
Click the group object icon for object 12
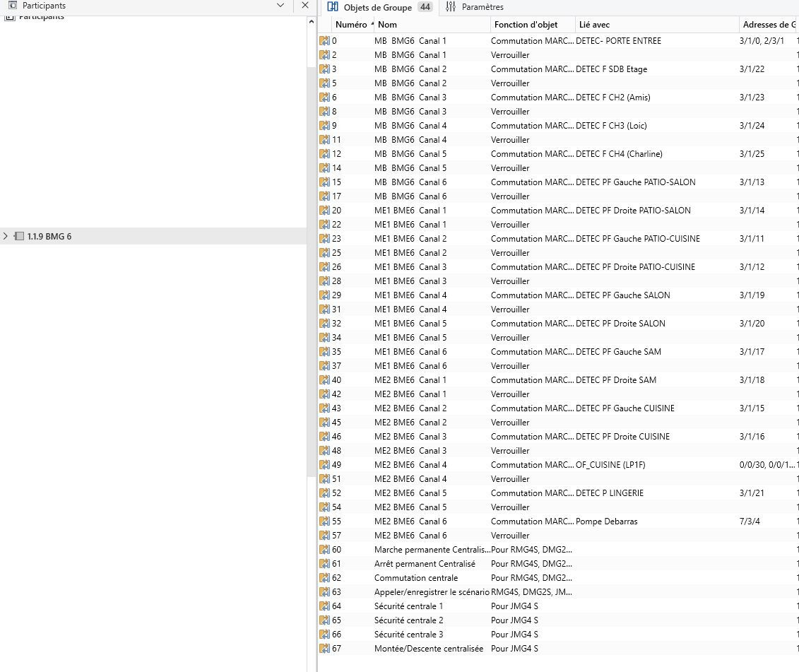coord(324,154)
